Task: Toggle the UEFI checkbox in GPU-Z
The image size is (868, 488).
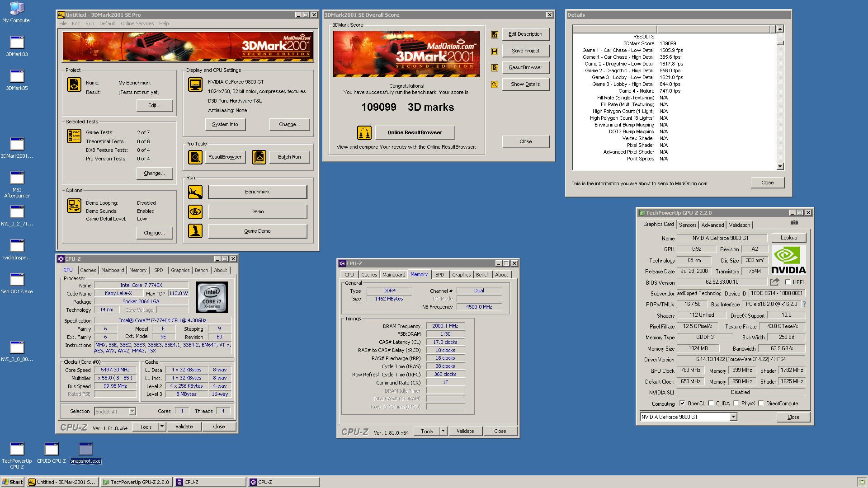Action: pos(788,282)
